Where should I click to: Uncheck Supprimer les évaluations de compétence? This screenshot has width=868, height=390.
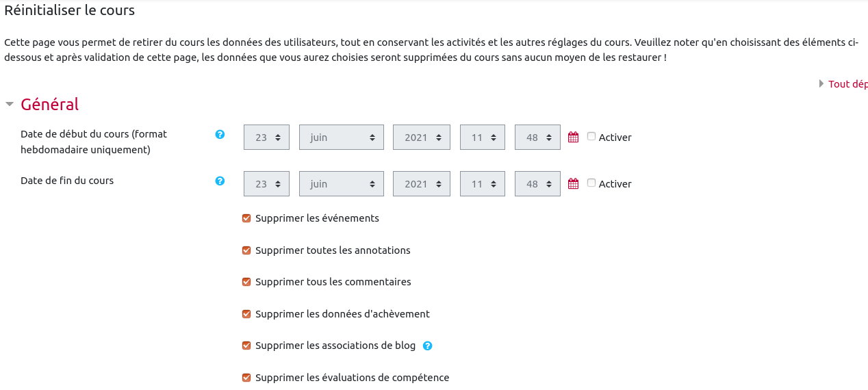click(x=246, y=378)
